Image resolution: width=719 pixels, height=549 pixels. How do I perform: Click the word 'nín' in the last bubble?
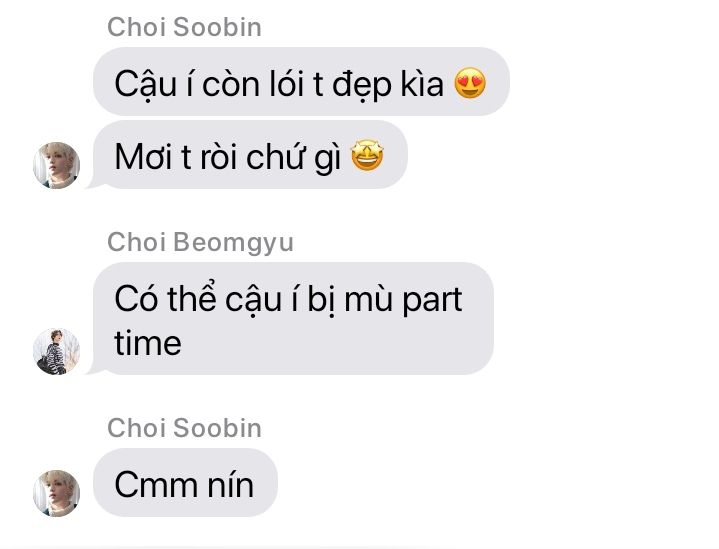(x=231, y=484)
